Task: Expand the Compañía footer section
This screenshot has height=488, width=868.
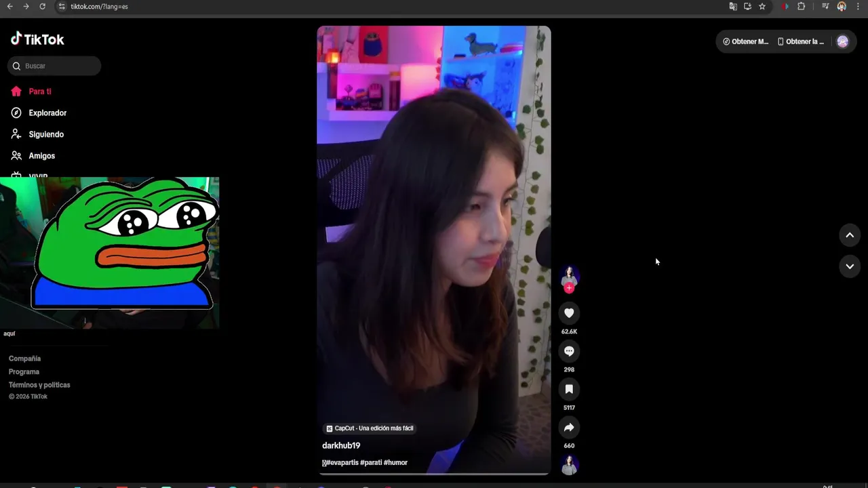Action: click(24, 359)
